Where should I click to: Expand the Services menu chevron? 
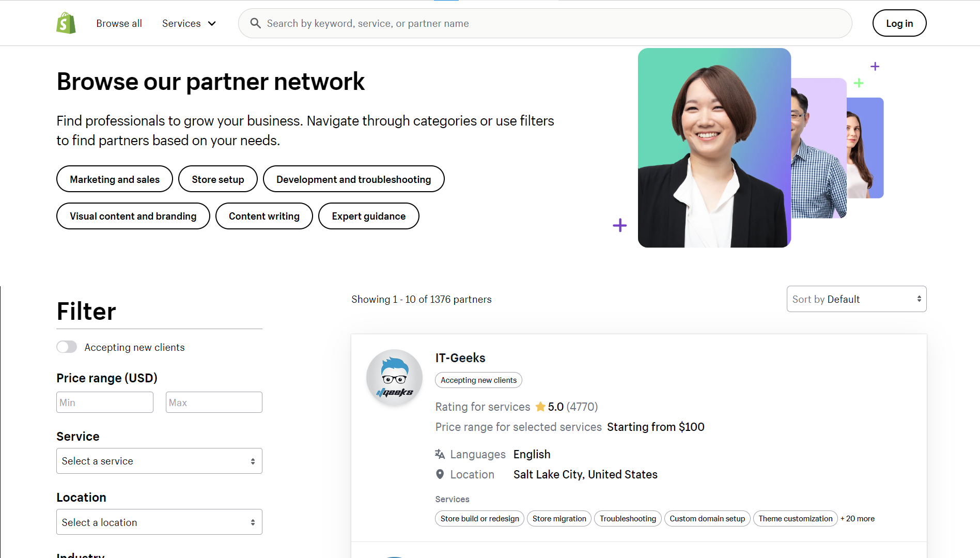coord(212,24)
